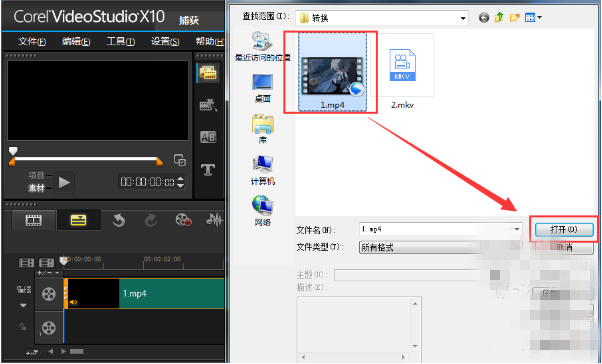
Task: Go to Desktop in dialog sidebar
Action: tap(263, 88)
